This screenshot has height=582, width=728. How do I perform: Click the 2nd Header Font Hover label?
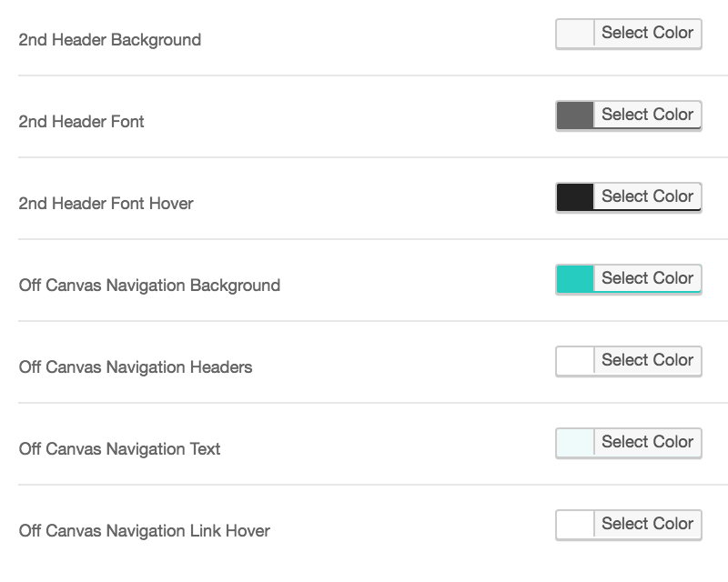[x=106, y=204]
